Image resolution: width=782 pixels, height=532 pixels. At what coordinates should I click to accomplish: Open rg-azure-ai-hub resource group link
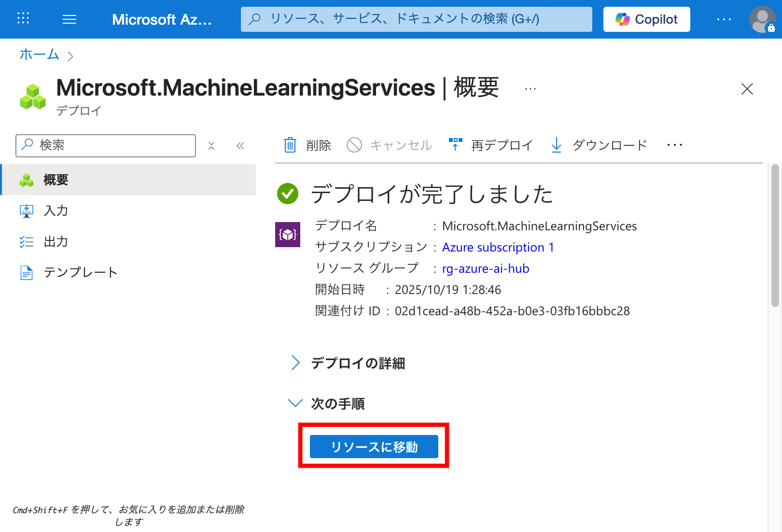[486, 268]
